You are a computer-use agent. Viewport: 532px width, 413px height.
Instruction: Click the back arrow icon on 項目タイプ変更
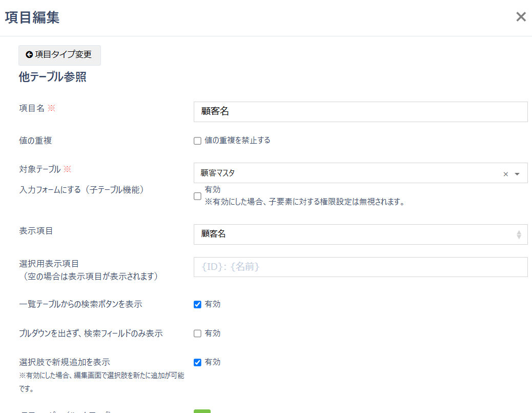pyautogui.click(x=29, y=55)
